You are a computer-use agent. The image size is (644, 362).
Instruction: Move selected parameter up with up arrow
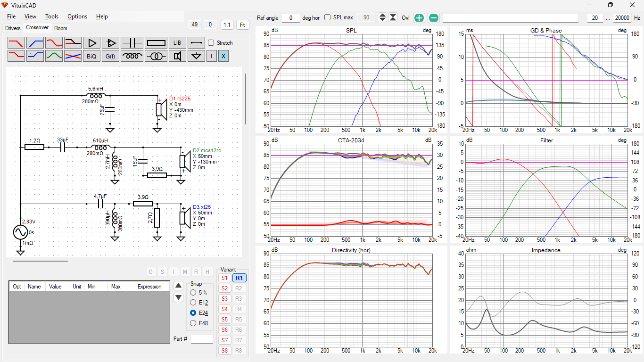(178, 285)
